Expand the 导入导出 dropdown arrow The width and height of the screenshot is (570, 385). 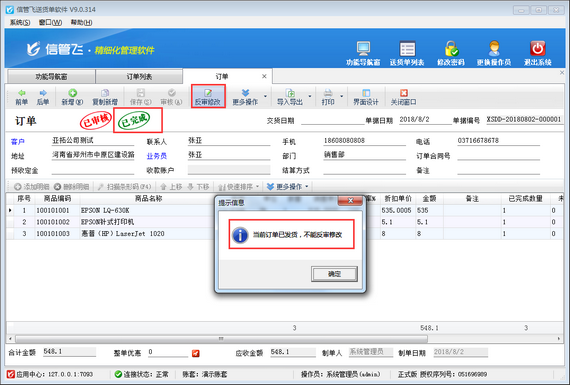310,96
